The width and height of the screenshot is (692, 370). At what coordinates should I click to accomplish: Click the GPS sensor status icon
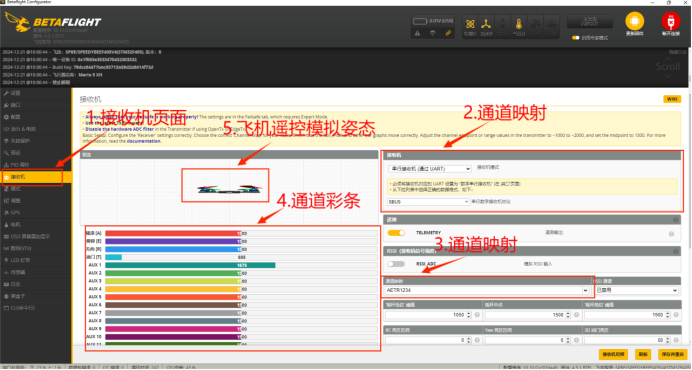pyautogui.click(x=535, y=26)
